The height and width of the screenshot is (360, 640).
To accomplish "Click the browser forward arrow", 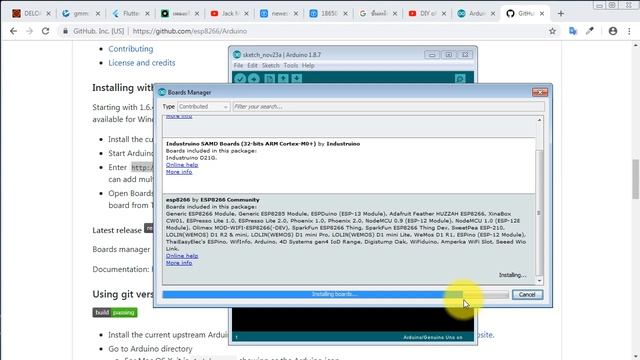I will [x=29, y=31].
